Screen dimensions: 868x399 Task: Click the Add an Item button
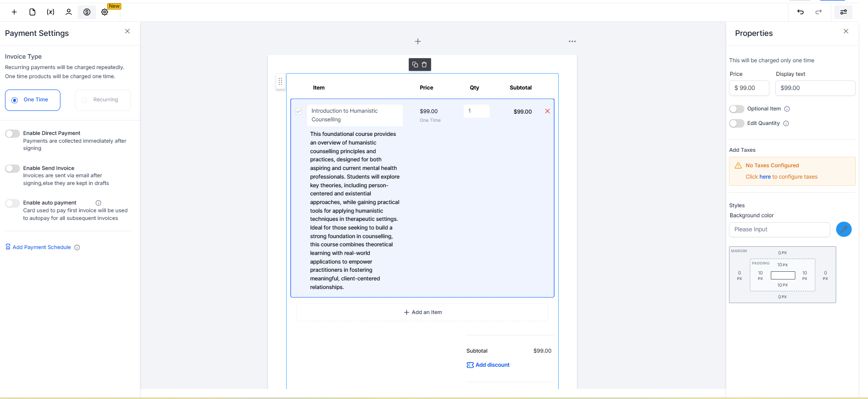(x=422, y=312)
